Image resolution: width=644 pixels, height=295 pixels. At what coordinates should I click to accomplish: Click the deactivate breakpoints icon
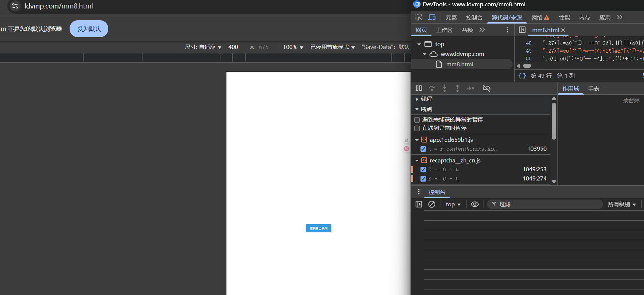coord(486,88)
